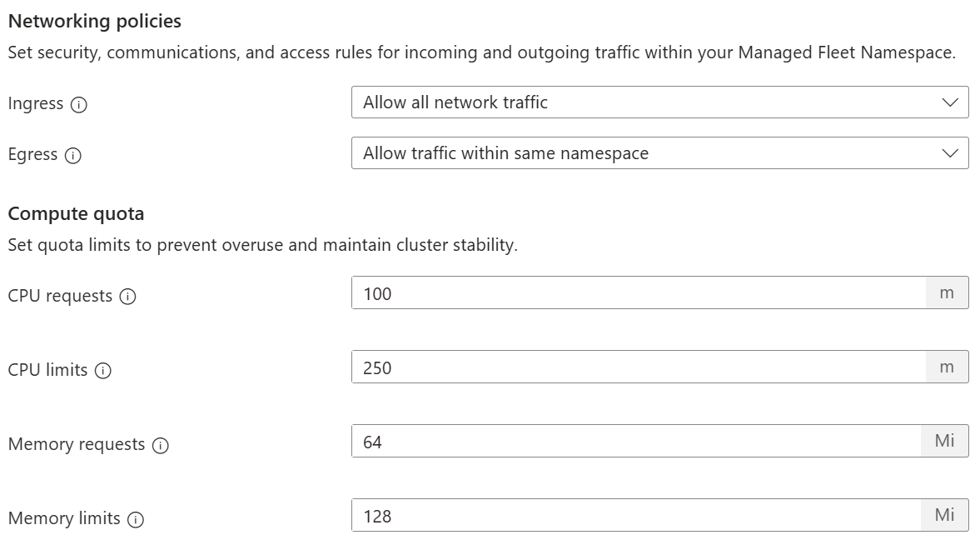Click the Compute quota heading

76,214
